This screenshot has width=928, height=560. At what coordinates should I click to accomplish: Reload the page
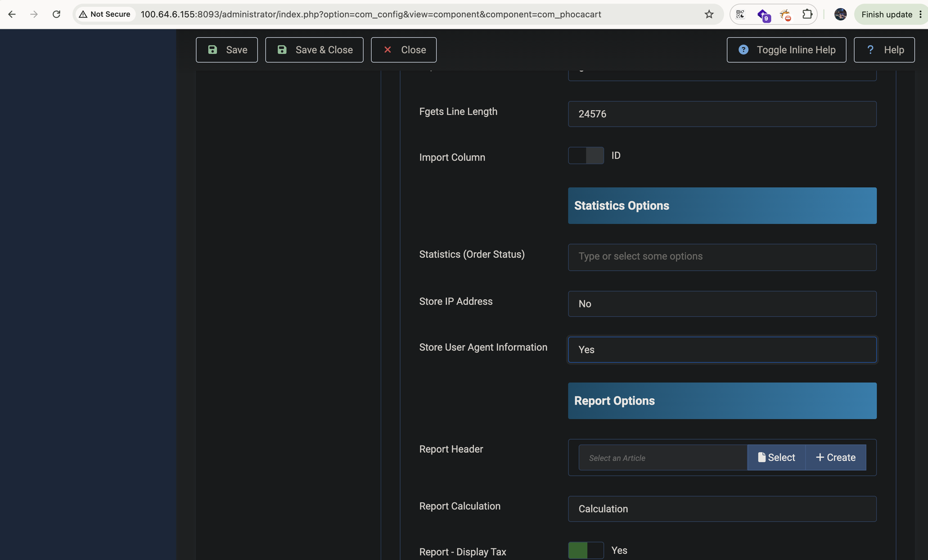click(x=56, y=14)
